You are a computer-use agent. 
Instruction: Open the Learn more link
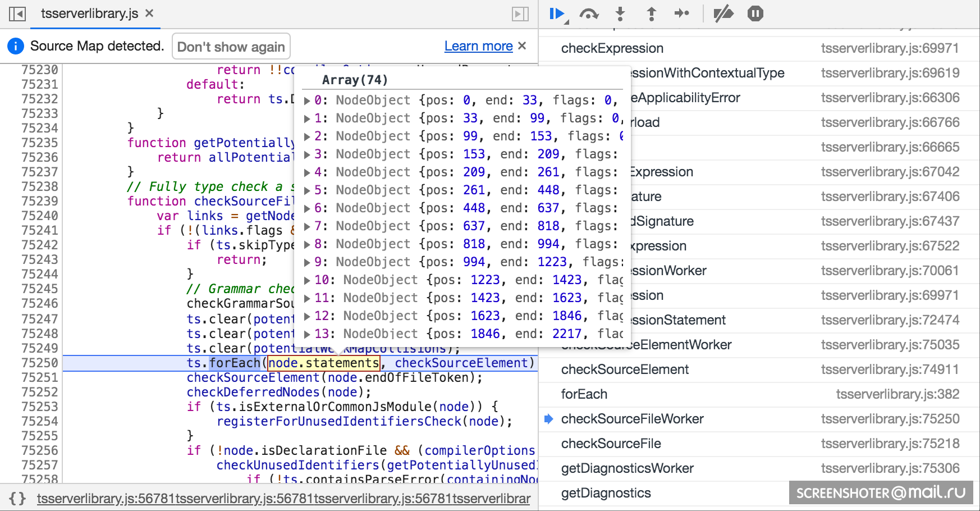(478, 46)
